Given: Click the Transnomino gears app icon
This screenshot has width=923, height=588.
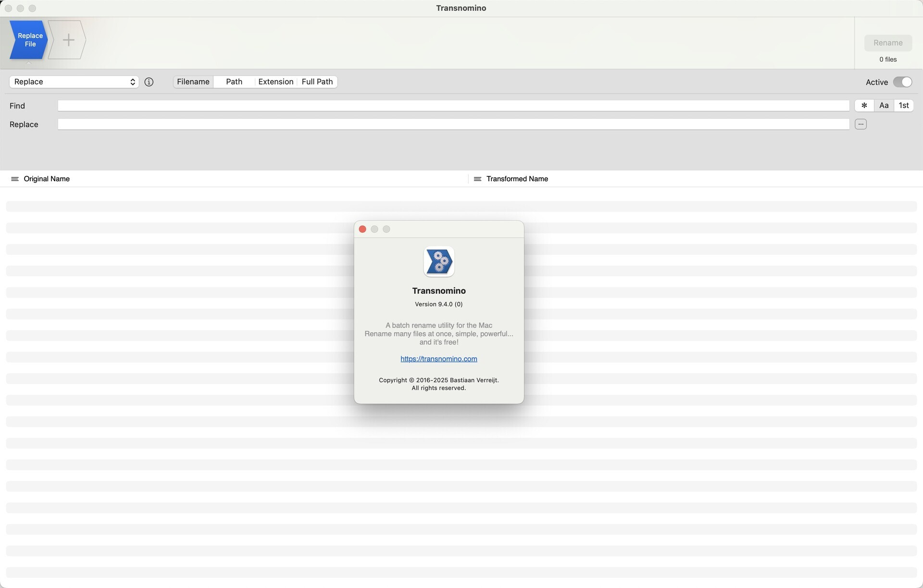Looking at the screenshot, I should click(x=438, y=262).
